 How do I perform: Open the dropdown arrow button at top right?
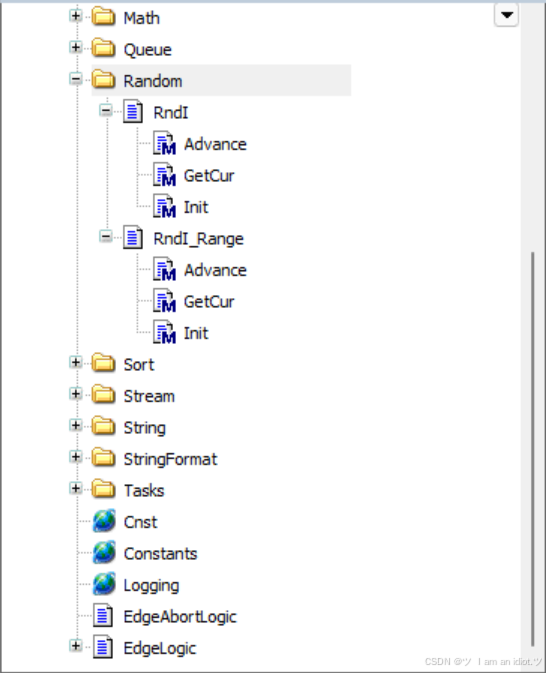(507, 15)
